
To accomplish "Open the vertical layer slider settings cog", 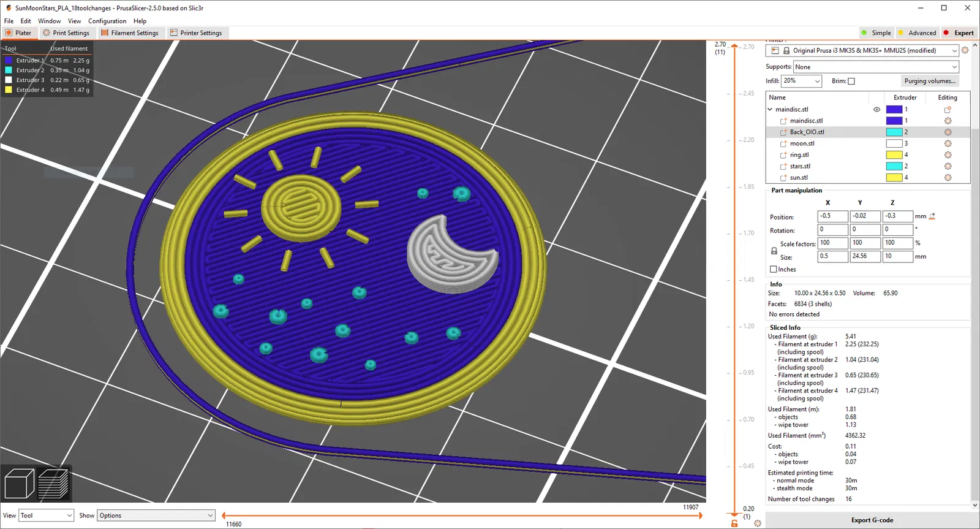I will click(758, 523).
